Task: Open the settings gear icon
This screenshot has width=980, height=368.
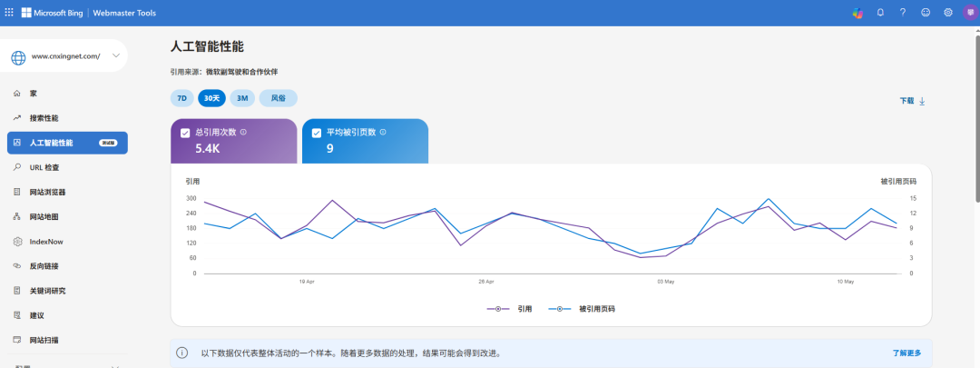Action: coord(948,13)
